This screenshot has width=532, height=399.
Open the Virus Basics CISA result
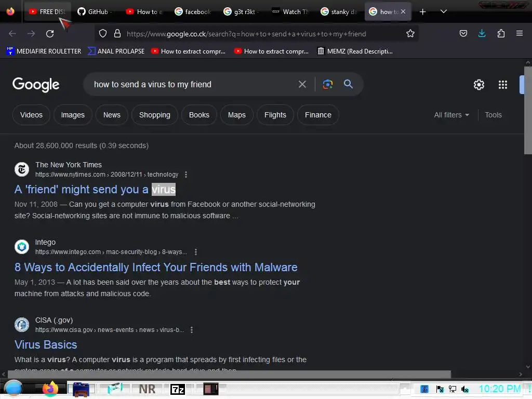[x=46, y=345]
